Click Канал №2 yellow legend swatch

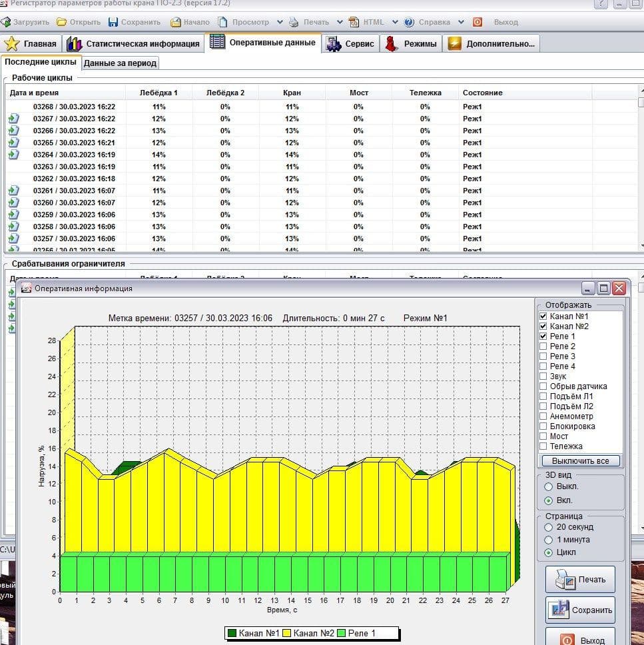coord(286,633)
